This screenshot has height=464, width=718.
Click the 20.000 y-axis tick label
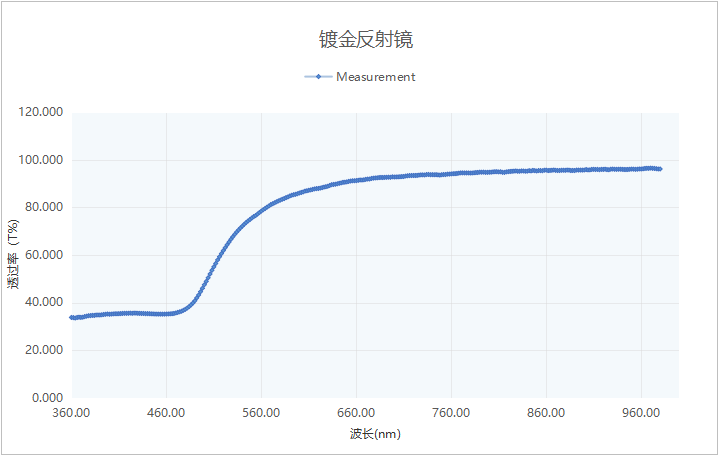click(x=44, y=350)
